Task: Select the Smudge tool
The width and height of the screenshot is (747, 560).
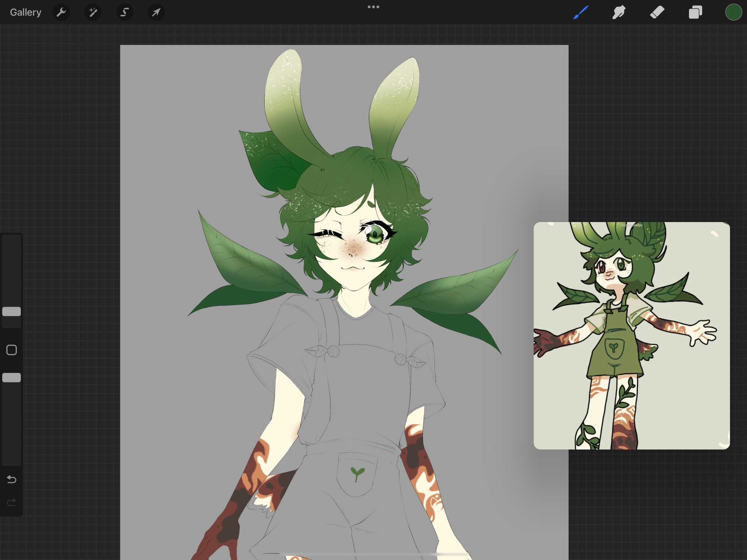Action: [619, 12]
